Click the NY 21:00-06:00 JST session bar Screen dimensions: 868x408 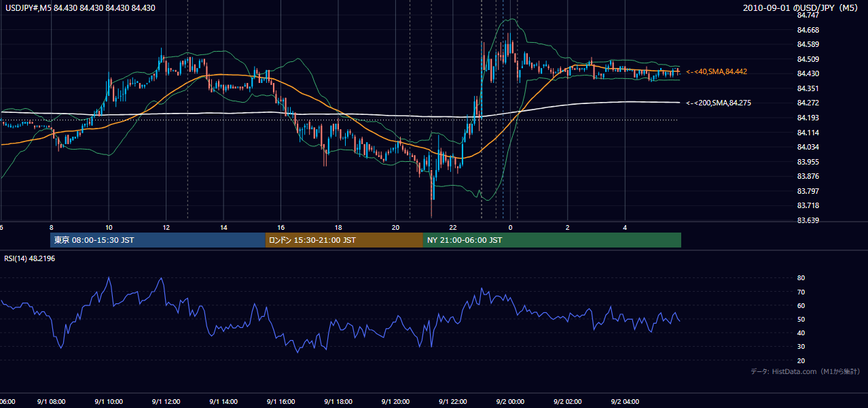pos(552,240)
